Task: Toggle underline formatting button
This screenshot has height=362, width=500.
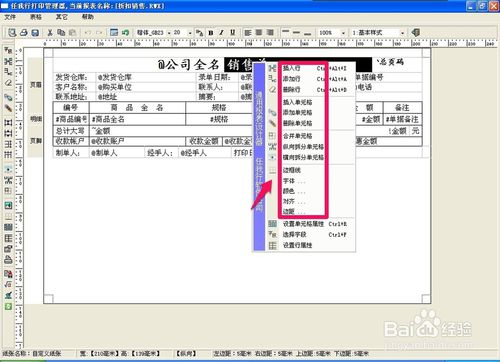Action: (x=233, y=32)
